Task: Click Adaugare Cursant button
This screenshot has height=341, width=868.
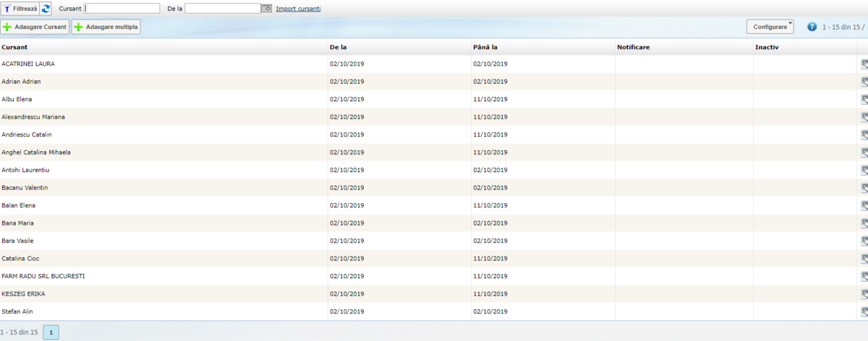Action: coord(35,27)
